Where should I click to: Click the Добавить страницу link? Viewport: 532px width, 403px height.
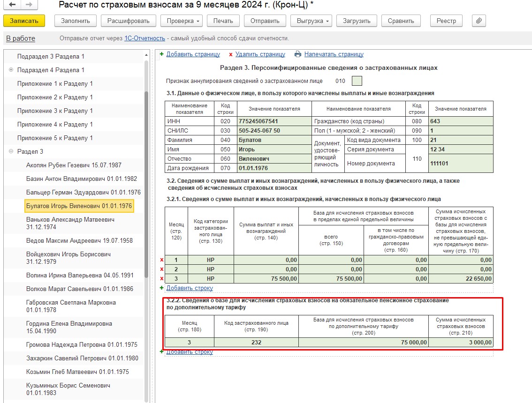[x=193, y=54]
